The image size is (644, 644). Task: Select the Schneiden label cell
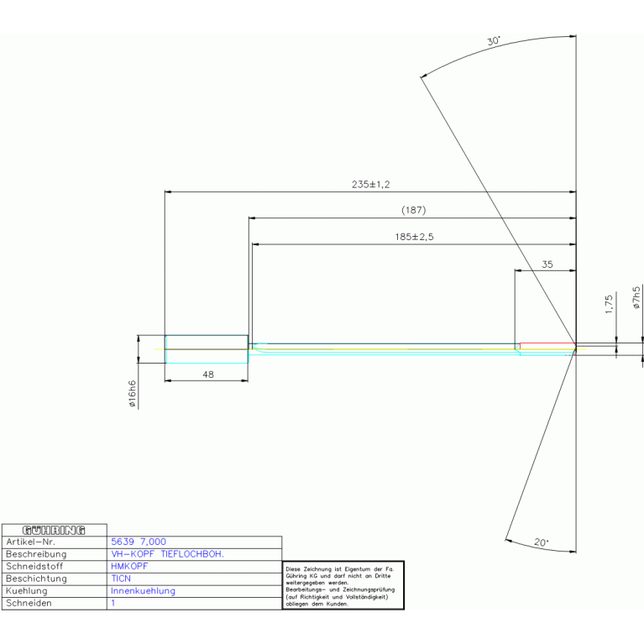click(x=55, y=604)
